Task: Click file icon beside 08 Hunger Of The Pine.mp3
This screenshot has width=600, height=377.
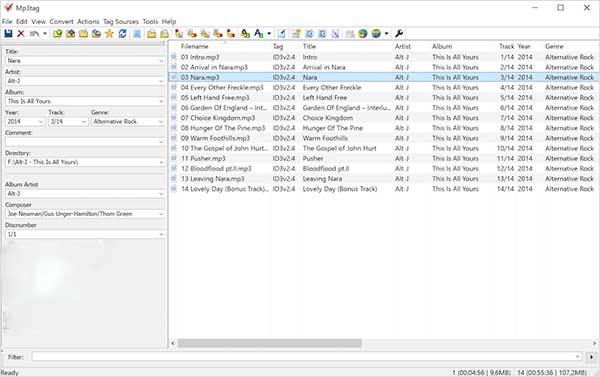Action: (174, 128)
